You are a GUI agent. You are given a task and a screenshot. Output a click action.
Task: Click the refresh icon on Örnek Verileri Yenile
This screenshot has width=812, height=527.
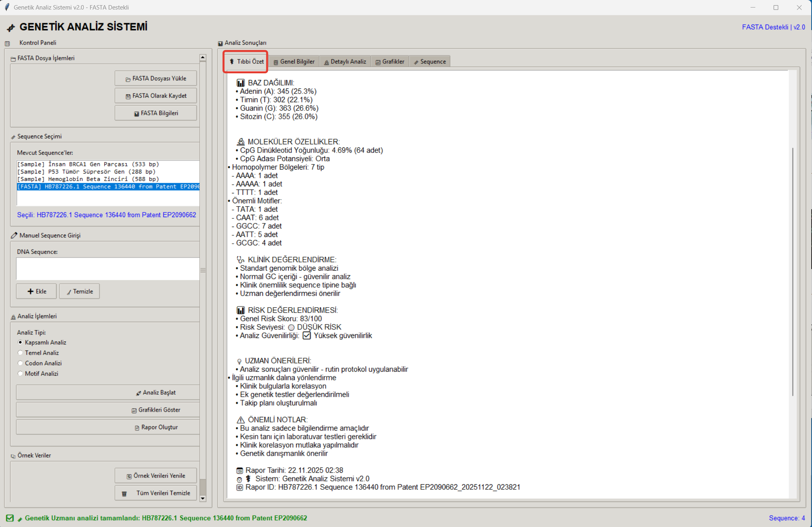pos(129,476)
